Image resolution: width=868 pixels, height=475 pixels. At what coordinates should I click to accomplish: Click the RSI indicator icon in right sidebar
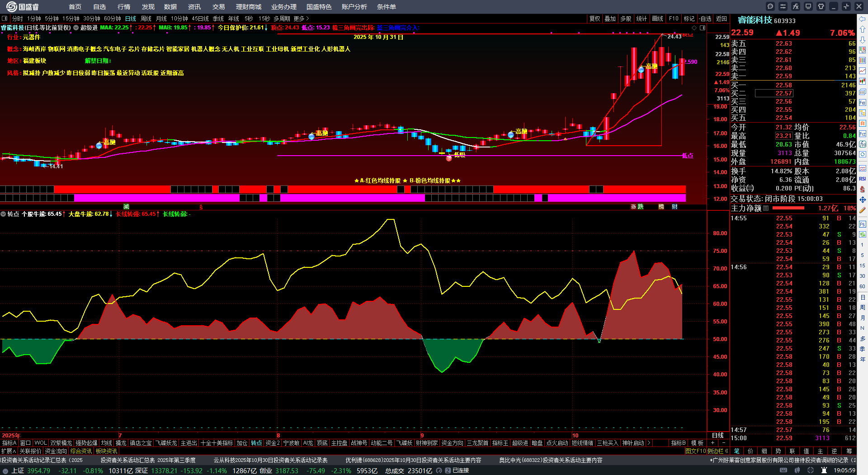863,179
